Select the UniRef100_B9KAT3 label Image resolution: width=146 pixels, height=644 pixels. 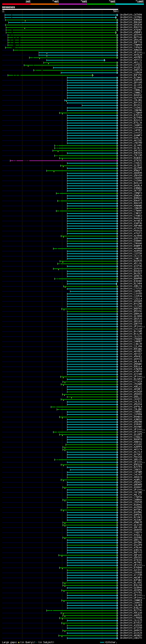tap(131, 201)
